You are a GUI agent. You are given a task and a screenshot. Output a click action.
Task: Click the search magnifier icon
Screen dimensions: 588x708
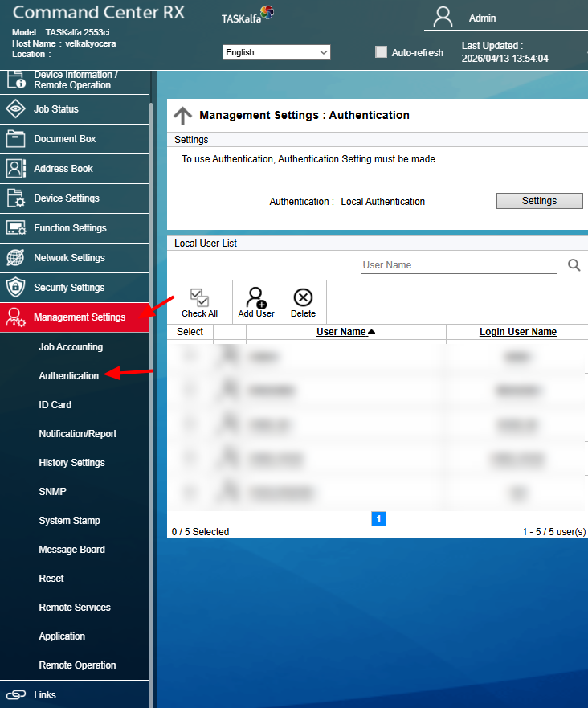tap(574, 265)
